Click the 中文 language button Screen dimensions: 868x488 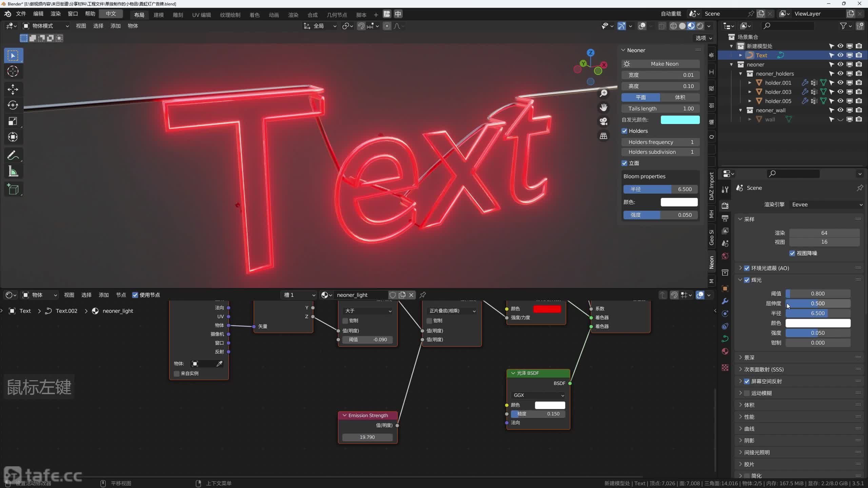point(111,14)
